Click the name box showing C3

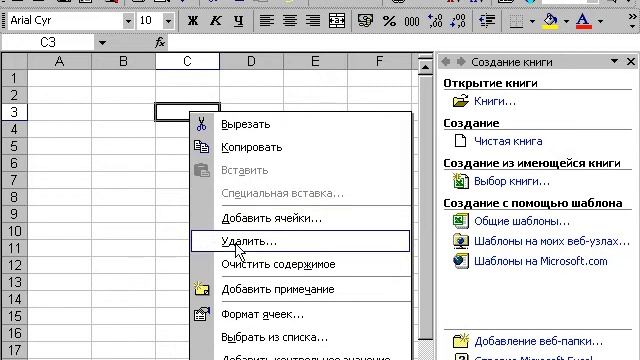(48, 42)
